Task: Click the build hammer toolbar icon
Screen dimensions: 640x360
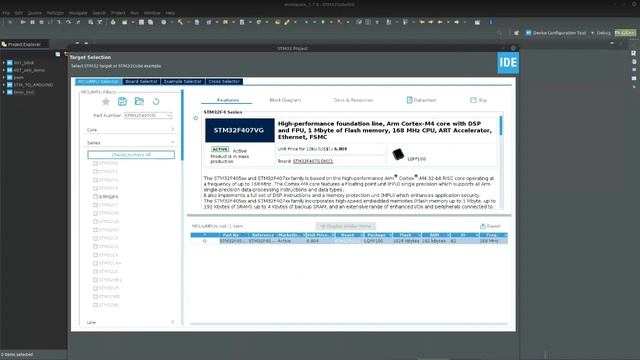Action: [x=180, y=22]
